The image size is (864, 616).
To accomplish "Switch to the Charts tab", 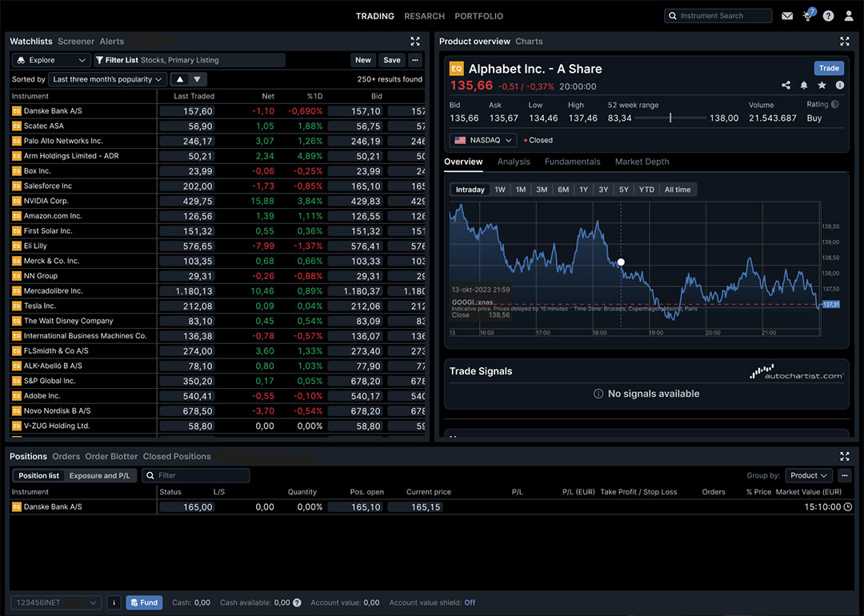I will point(529,42).
